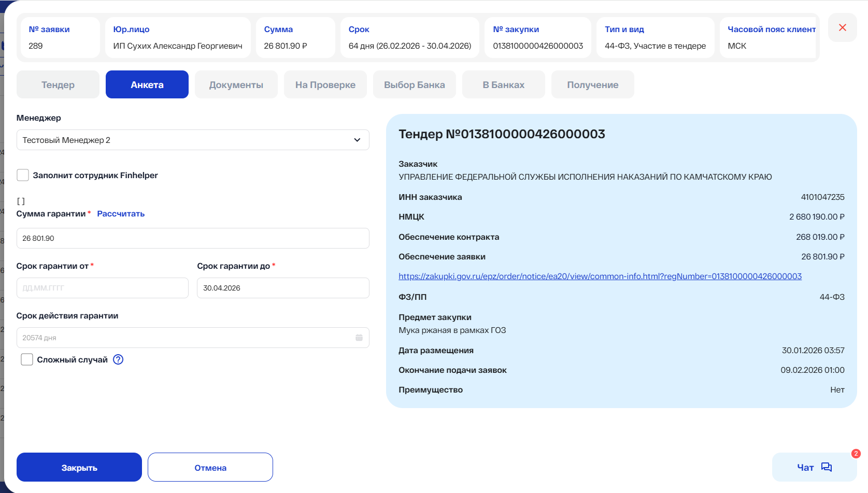
Task: Click Обеспечение контракта value 268 019.00 ₽
Action: tap(820, 237)
